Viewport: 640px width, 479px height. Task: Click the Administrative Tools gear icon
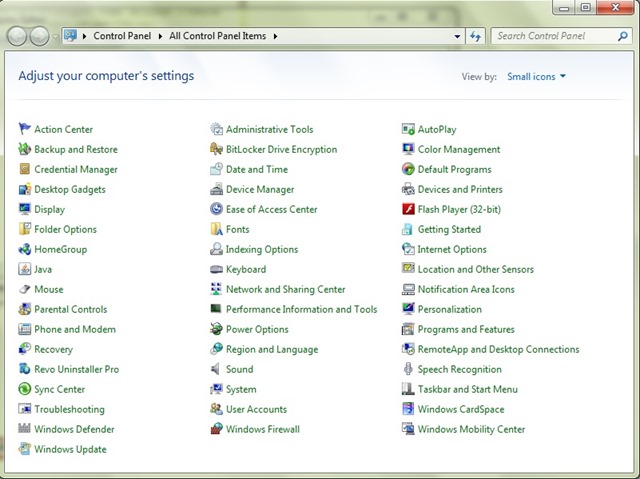coord(216,129)
